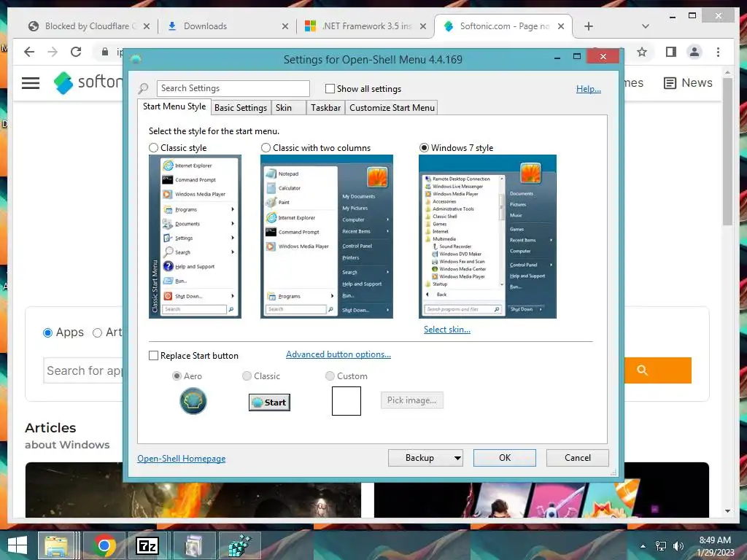Switch to Basic Settings tab
747x560 pixels.
tap(241, 108)
